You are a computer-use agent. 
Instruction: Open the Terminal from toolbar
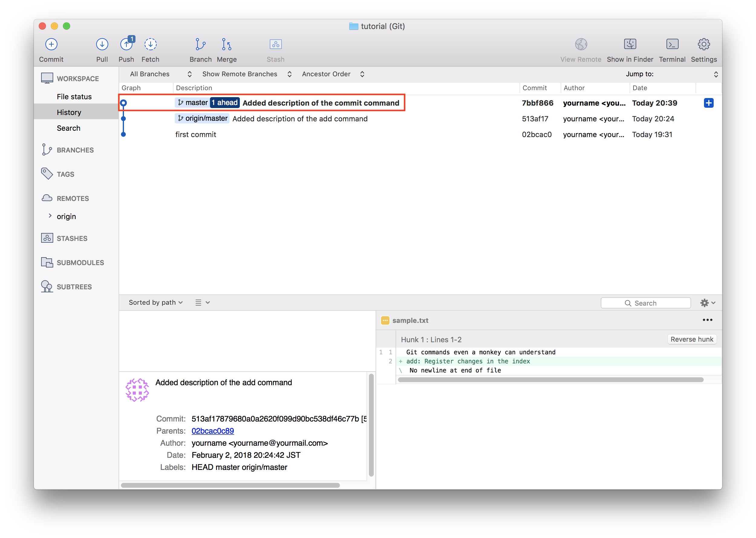[672, 44]
